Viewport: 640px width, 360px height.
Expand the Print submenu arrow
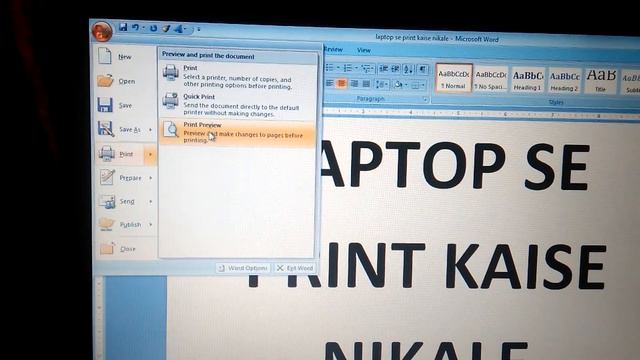(151, 154)
